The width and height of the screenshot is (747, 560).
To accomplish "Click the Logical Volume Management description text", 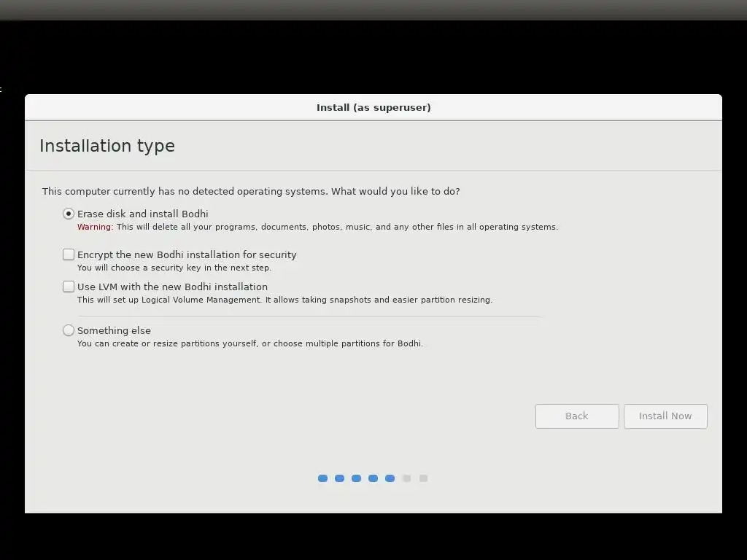I will pos(285,300).
